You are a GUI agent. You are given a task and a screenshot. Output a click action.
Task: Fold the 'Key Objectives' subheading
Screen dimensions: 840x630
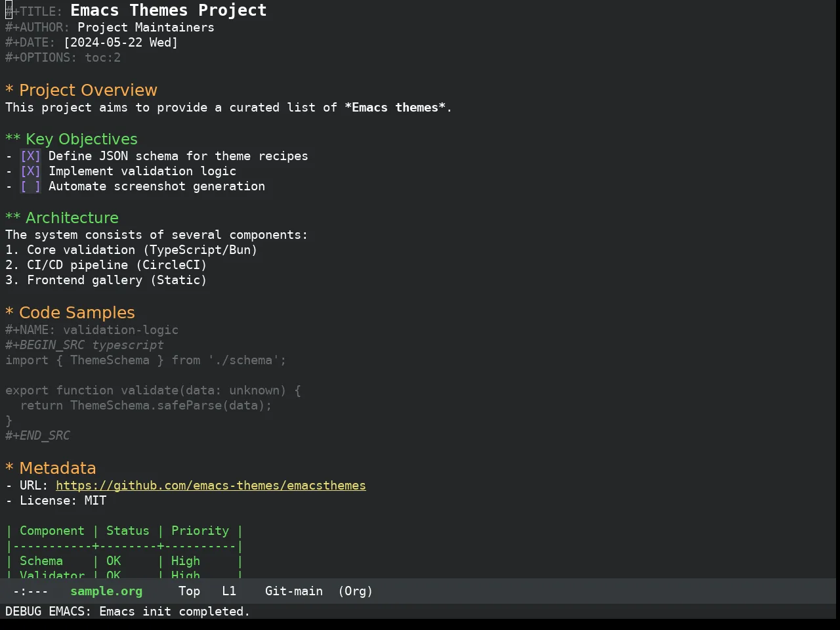[72, 139]
